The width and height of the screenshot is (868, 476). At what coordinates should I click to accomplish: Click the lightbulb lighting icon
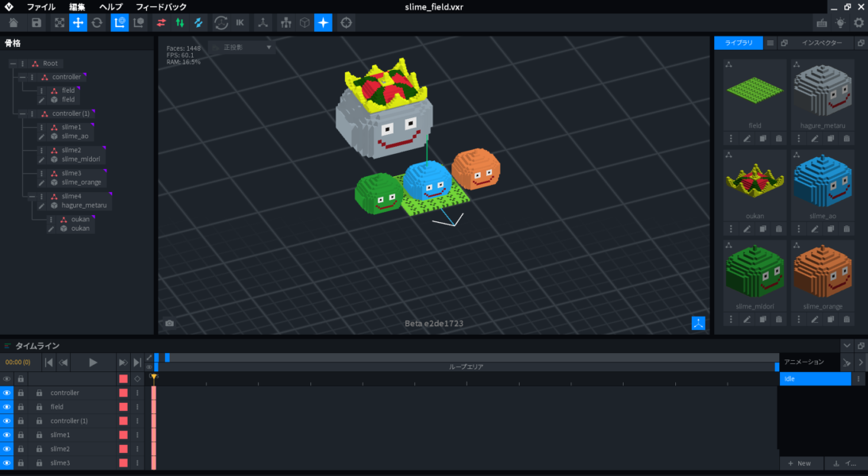click(x=840, y=23)
